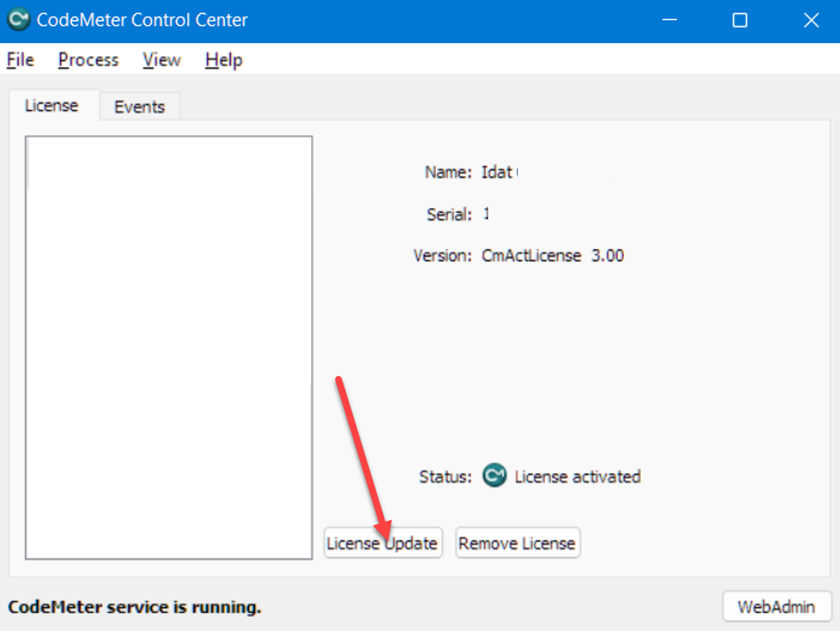Maximize the CodeMeter Control Center window

740,20
